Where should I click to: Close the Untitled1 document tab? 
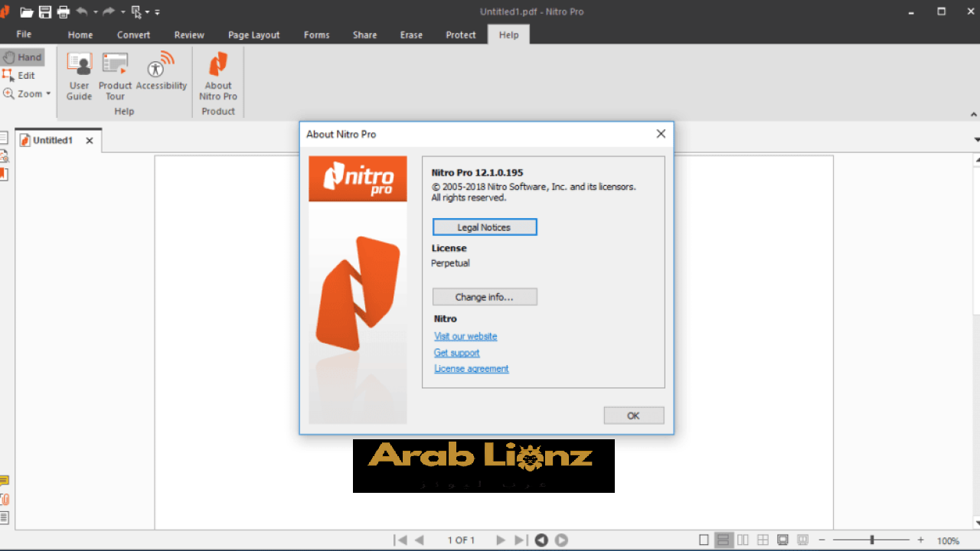coord(90,141)
